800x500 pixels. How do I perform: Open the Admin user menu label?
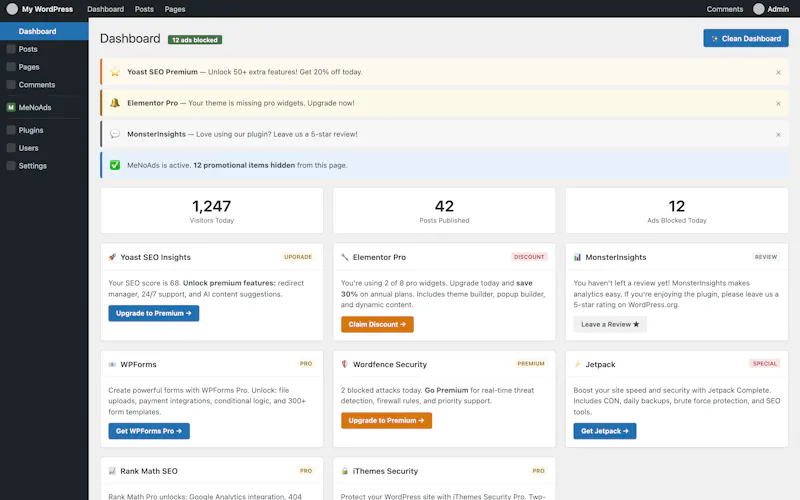pyautogui.click(x=778, y=9)
